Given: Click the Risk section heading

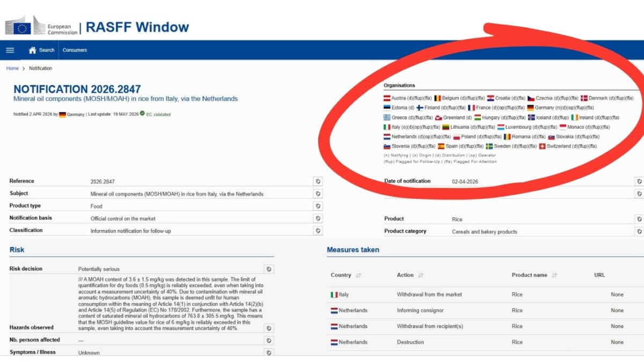Looking at the screenshot, I should coord(17,249).
